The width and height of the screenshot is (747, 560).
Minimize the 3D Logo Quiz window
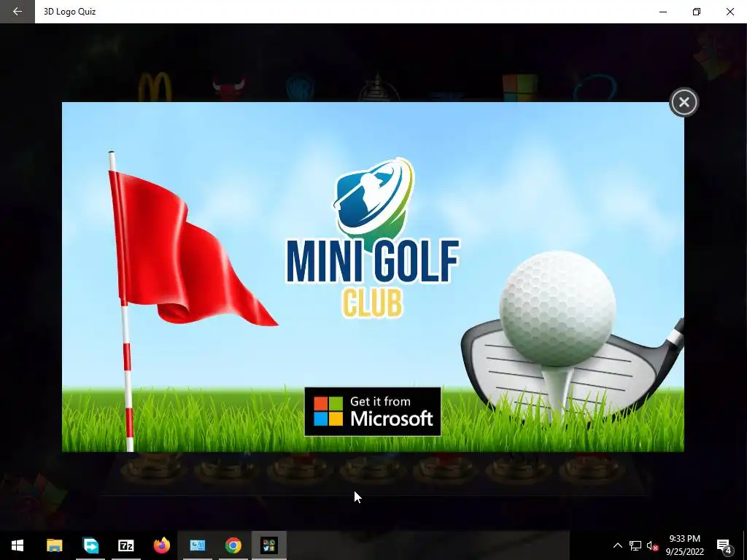click(662, 12)
